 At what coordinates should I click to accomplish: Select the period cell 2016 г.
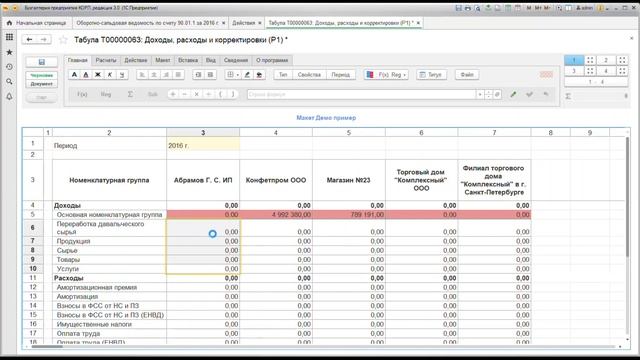[x=203, y=145]
